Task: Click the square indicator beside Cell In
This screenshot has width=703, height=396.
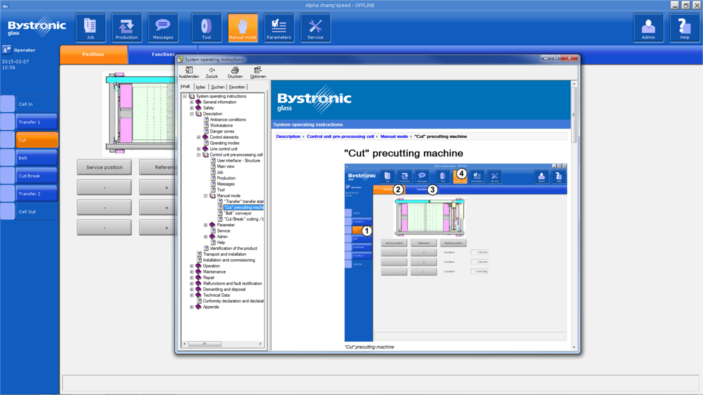Action: tap(7, 104)
